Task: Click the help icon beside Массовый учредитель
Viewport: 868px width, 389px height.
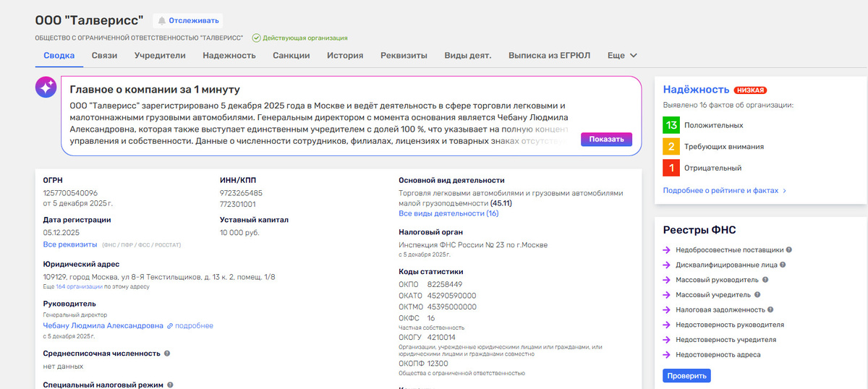Action: (x=758, y=294)
